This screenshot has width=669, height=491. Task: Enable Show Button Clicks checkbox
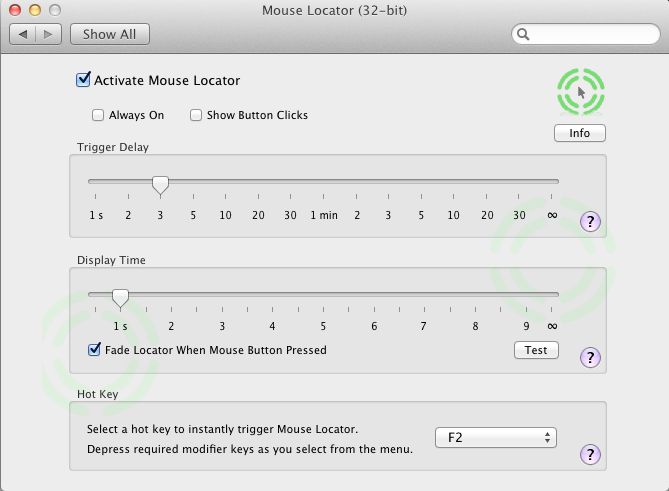click(x=196, y=115)
